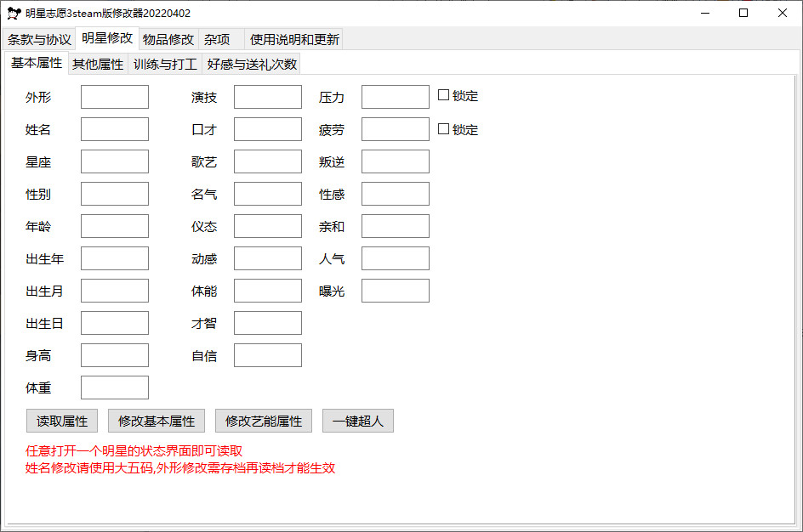
Task: Click the app icon in title bar
Action: pyautogui.click(x=14, y=13)
